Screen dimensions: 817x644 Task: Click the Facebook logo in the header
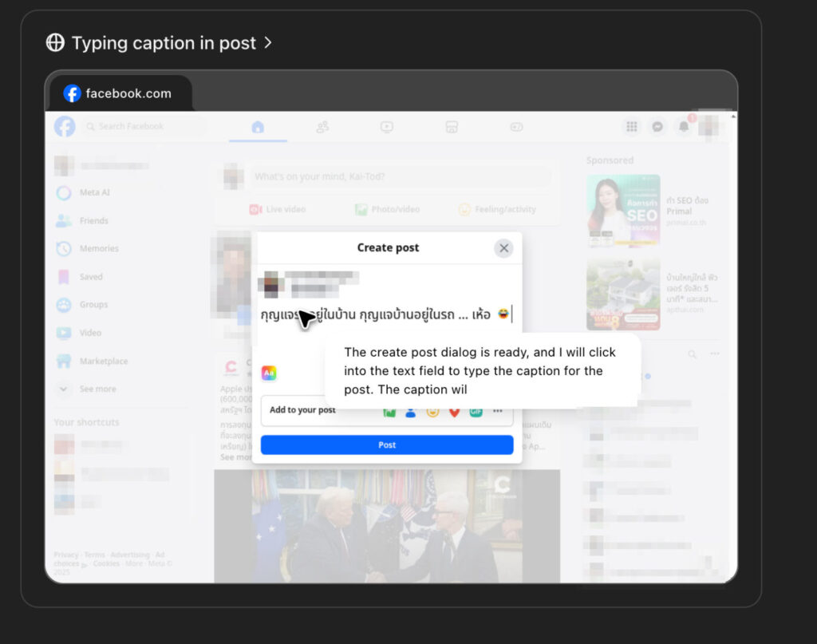pos(65,127)
